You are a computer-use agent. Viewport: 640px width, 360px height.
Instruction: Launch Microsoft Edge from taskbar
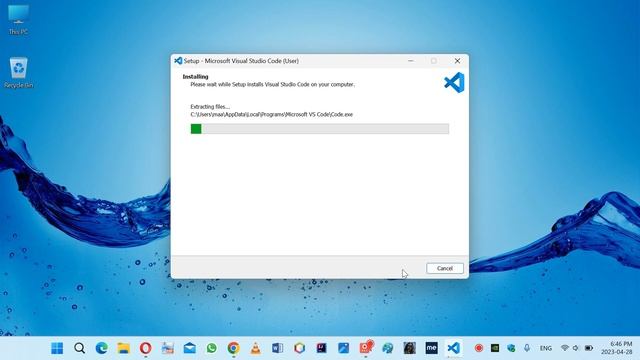click(x=102, y=348)
